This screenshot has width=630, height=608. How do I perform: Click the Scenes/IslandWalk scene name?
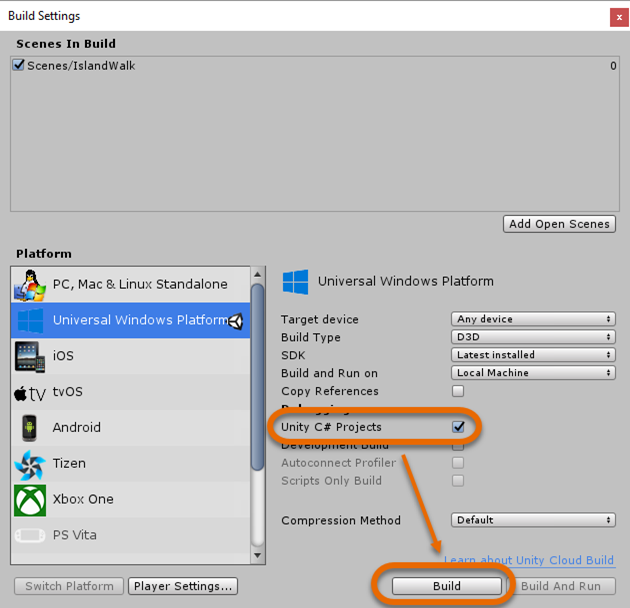(81, 66)
